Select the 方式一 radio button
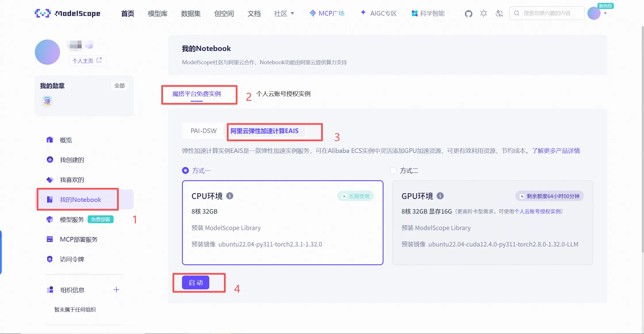The width and height of the screenshot is (644, 334). [x=185, y=170]
